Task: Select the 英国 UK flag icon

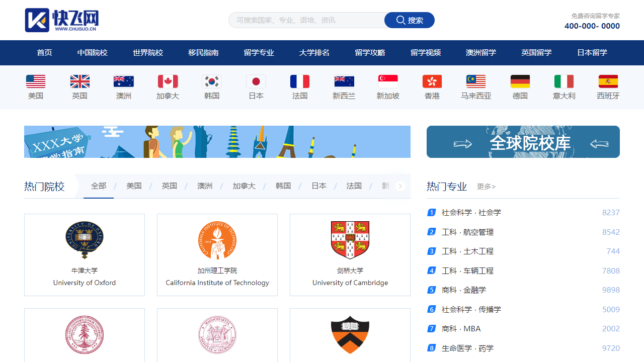Action: [x=79, y=81]
